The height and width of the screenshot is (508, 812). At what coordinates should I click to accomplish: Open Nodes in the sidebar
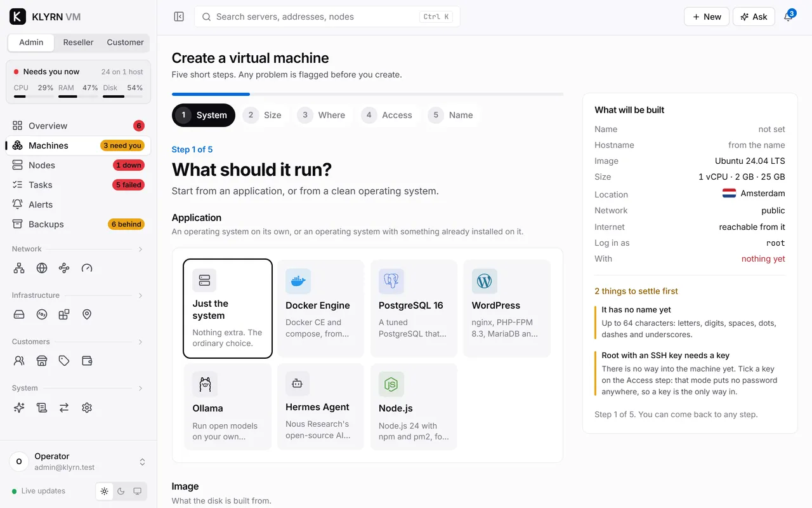[79, 165]
